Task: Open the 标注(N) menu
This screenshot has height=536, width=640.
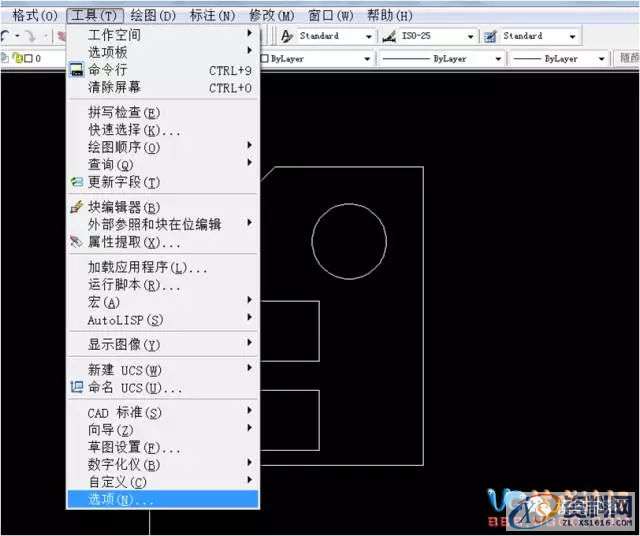Action: coord(212,16)
